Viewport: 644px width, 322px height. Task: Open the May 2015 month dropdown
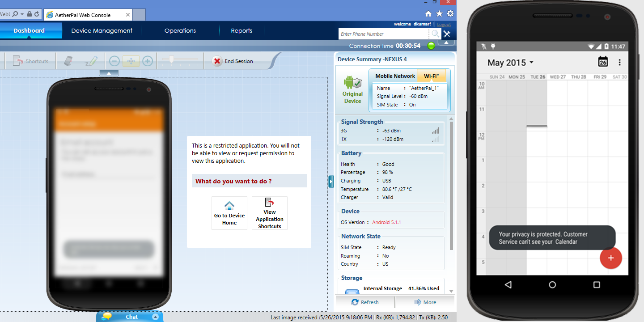pos(510,63)
